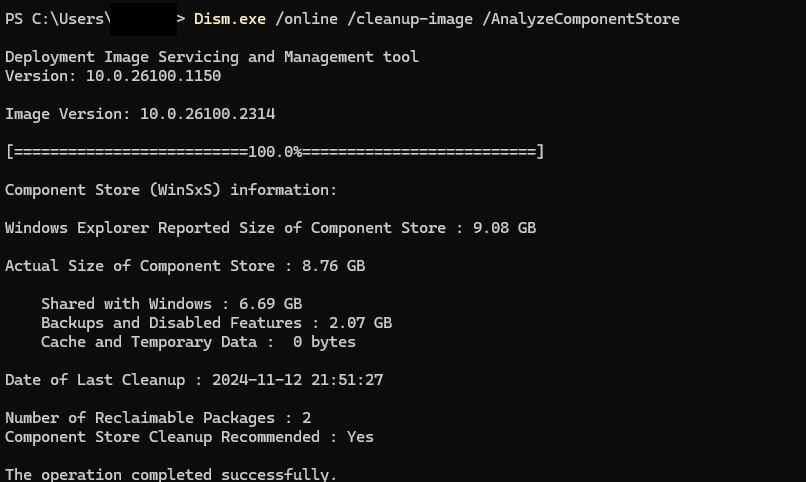Click the Shared with Windows line

pyautogui.click(x=171, y=304)
